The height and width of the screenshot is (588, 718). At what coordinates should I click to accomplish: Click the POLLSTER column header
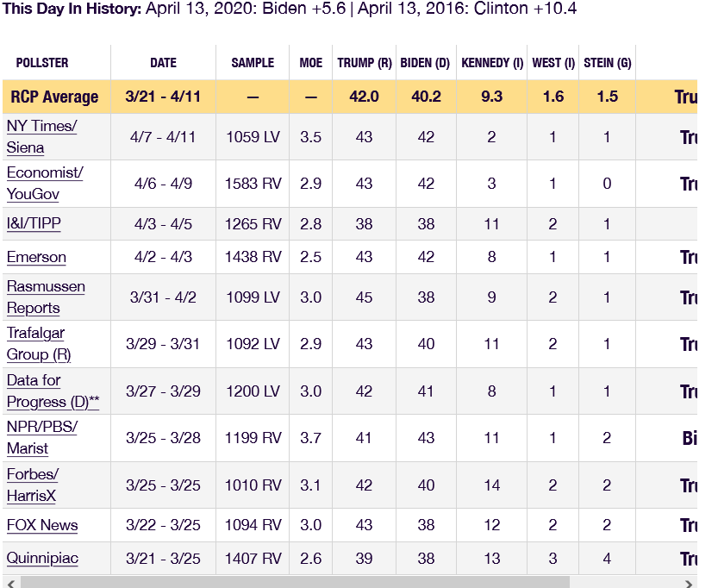[x=42, y=63]
